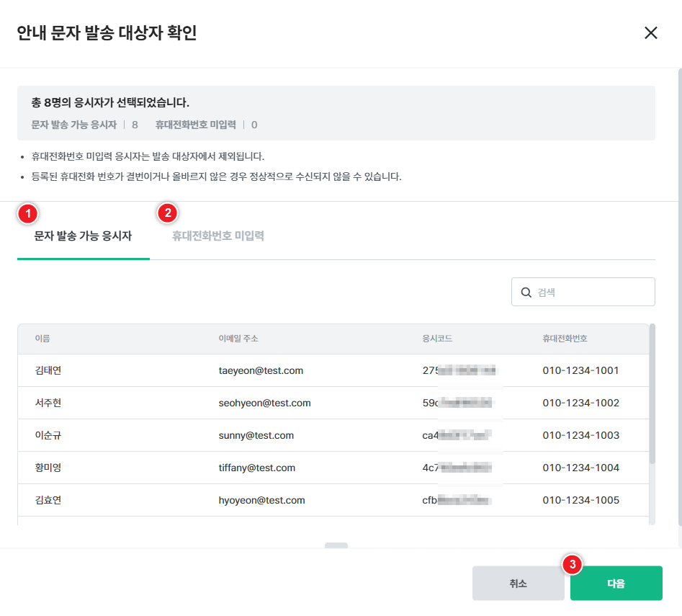Viewport: 682px width, 616px height.
Task: Click the 이메일 주소 column header
Action: tap(238, 339)
